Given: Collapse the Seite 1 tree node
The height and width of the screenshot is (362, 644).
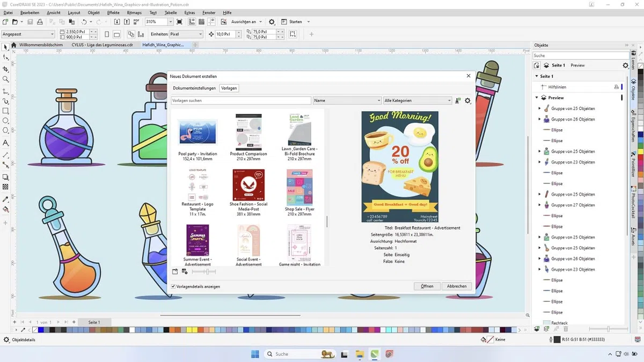Looking at the screenshot, I should coord(536,76).
